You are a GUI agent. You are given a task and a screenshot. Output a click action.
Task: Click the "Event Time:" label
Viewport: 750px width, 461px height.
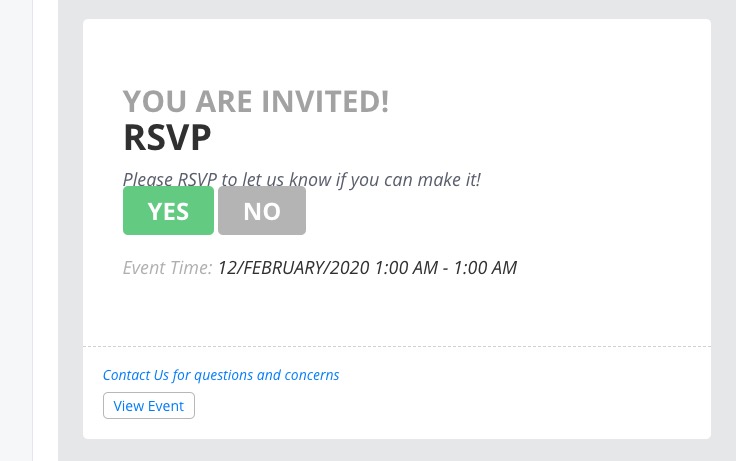[167, 268]
